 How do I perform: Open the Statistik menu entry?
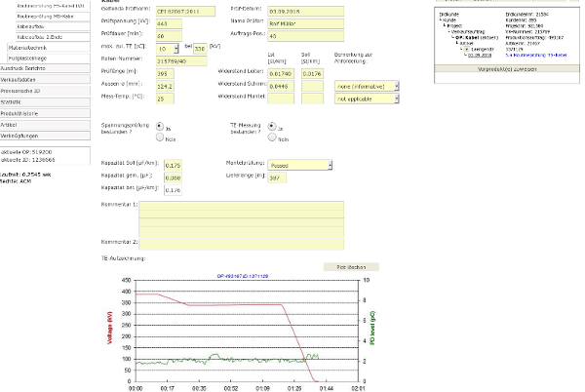pos(45,102)
